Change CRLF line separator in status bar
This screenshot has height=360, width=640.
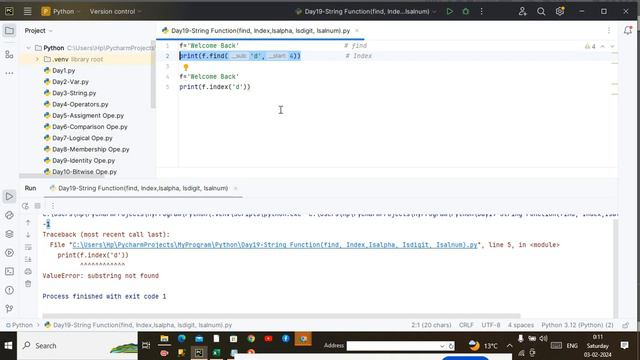[x=466, y=325]
